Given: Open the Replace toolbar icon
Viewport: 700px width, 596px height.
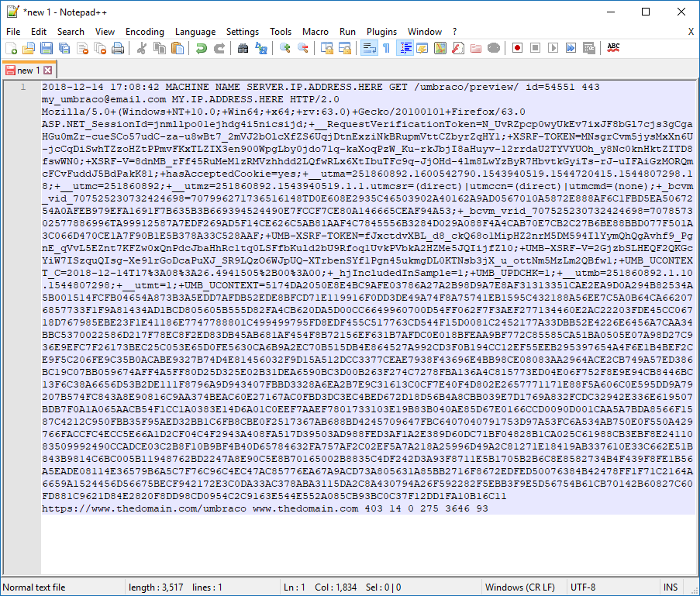Looking at the screenshot, I should click(x=260, y=48).
